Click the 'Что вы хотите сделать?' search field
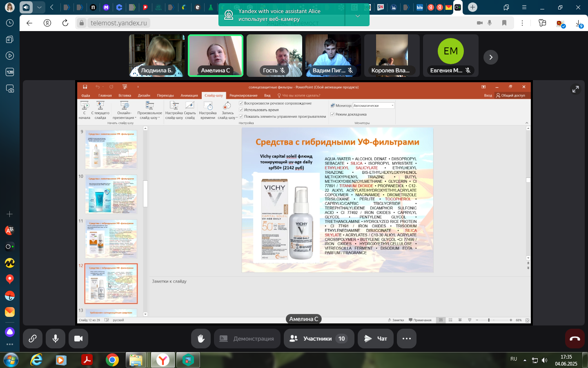 299,96
